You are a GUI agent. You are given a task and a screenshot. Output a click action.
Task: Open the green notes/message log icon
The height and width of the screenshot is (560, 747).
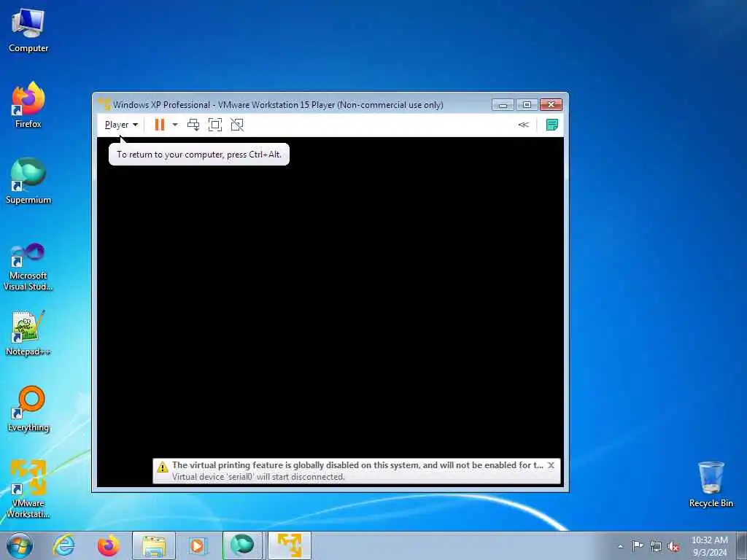point(551,125)
